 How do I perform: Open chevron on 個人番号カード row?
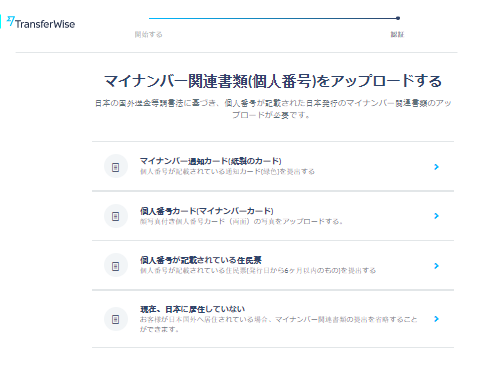[x=436, y=216]
